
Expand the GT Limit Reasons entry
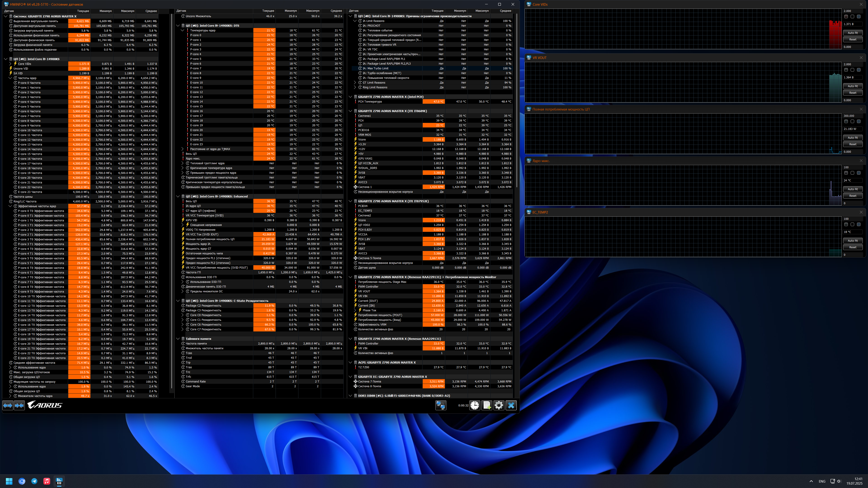(x=355, y=82)
